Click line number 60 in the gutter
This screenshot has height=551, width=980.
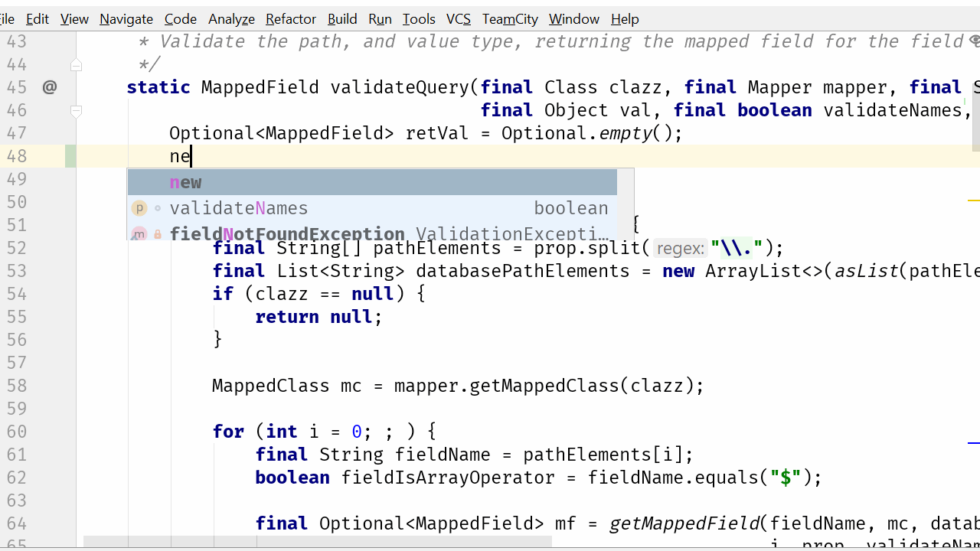coord(17,432)
